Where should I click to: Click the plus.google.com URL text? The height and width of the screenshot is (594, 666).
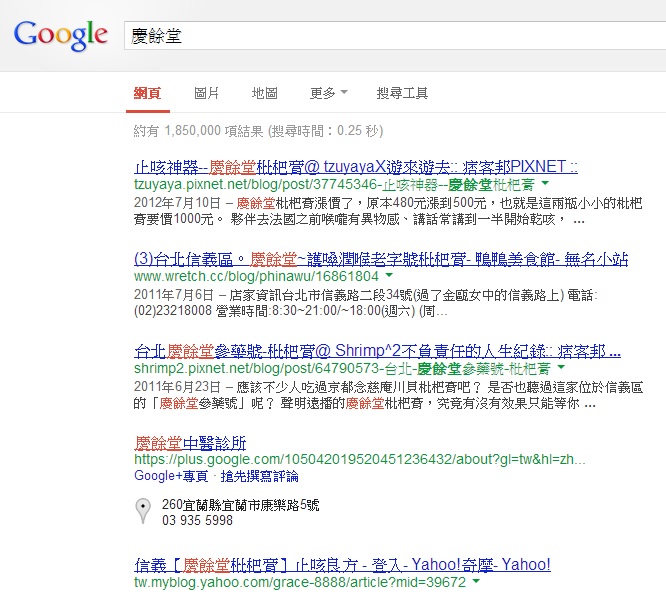[x=360, y=460]
